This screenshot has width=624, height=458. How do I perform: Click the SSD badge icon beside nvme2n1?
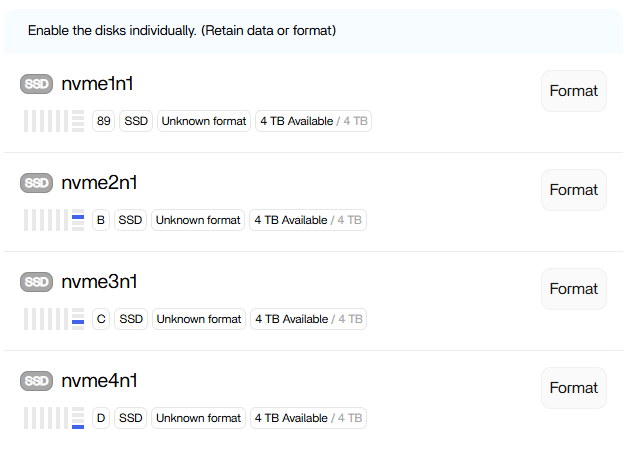[x=36, y=183]
